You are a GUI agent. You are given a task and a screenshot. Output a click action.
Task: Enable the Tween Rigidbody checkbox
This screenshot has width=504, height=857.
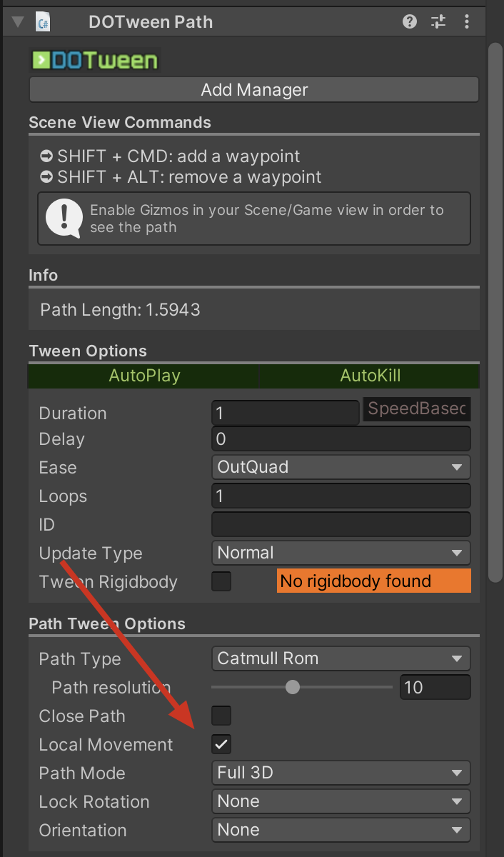pos(221,581)
